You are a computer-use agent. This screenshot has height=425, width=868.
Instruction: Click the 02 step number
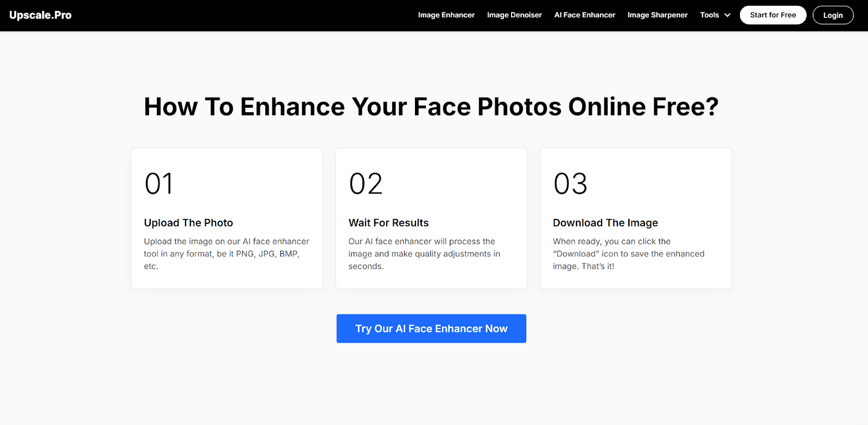pyautogui.click(x=366, y=184)
